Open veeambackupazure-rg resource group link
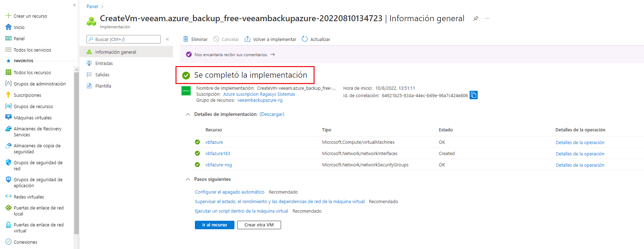This screenshot has height=249, width=644. tap(260, 100)
